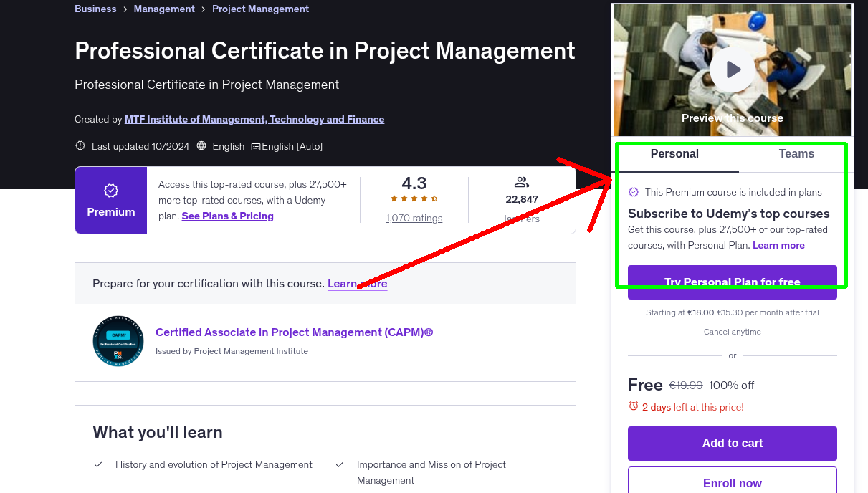The width and height of the screenshot is (868, 493).
Task: Click the 'What you'll learn' heading
Action: tap(158, 432)
